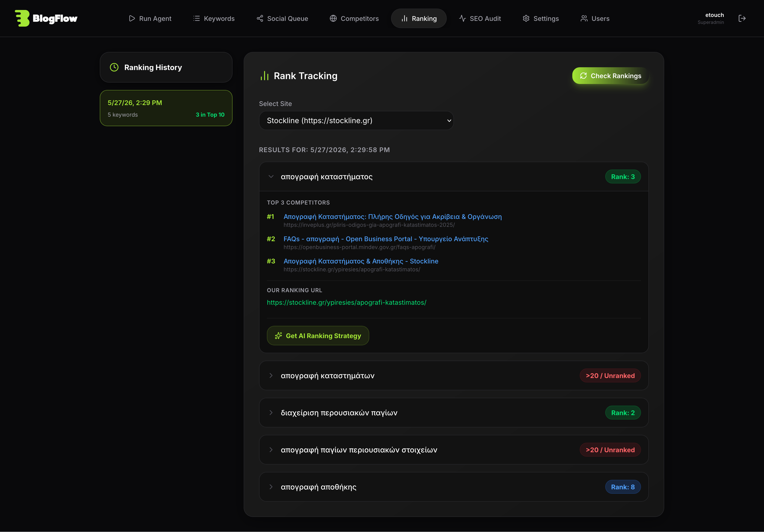This screenshot has height=532, width=764.
Task: Go to the Users tab label
Action: (x=600, y=19)
